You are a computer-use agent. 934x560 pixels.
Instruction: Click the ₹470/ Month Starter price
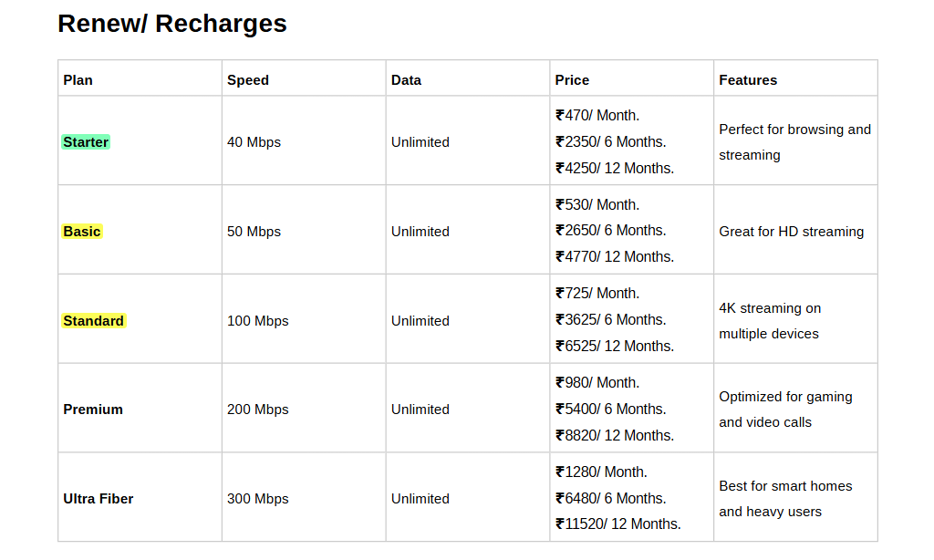[x=597, y=116]
